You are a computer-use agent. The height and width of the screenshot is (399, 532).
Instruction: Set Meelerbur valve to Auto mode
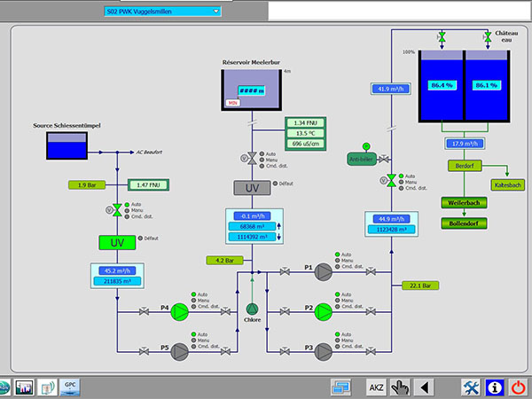(x=262, y=154)
